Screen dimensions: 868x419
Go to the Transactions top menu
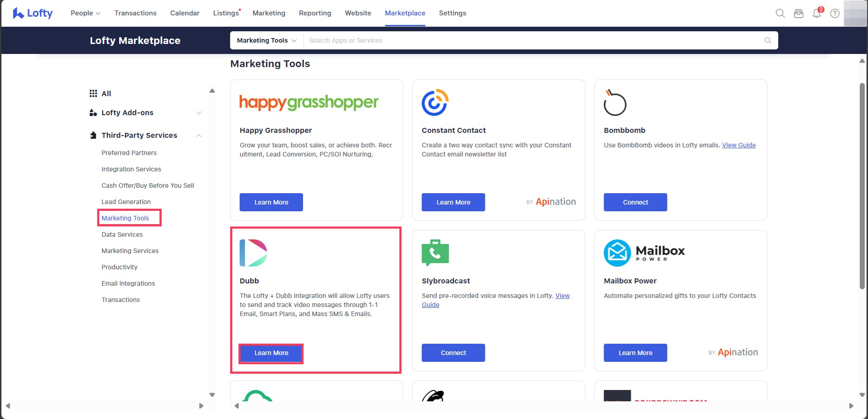(x=135, y=13)
